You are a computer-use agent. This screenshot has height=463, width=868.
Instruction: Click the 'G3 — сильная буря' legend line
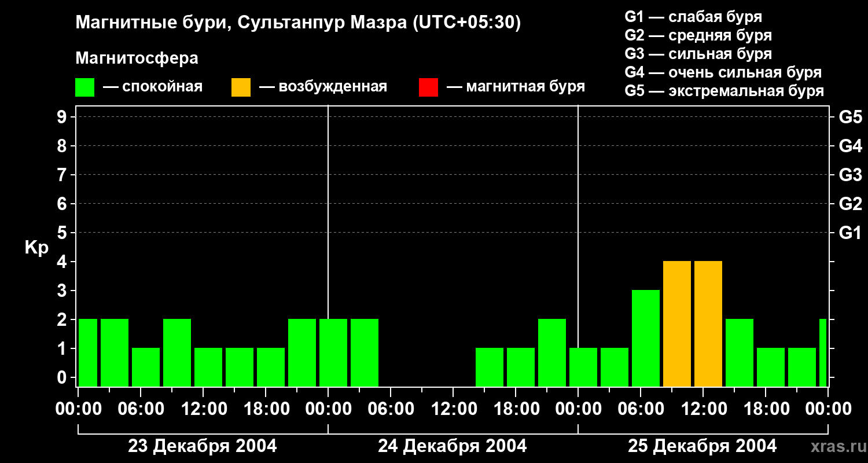tap(698, 54)
